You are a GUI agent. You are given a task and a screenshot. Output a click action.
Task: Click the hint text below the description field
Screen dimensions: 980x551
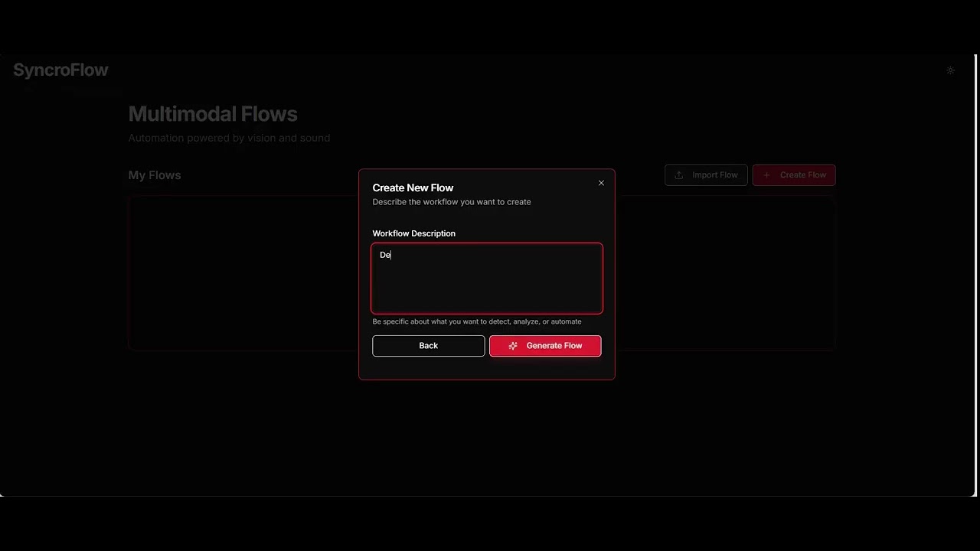(476, 321)
